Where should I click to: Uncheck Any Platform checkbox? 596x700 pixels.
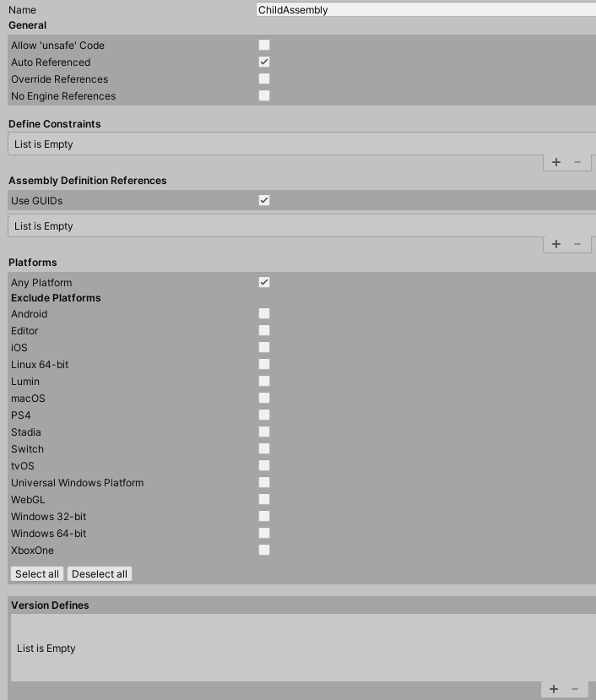pos(264,283)
